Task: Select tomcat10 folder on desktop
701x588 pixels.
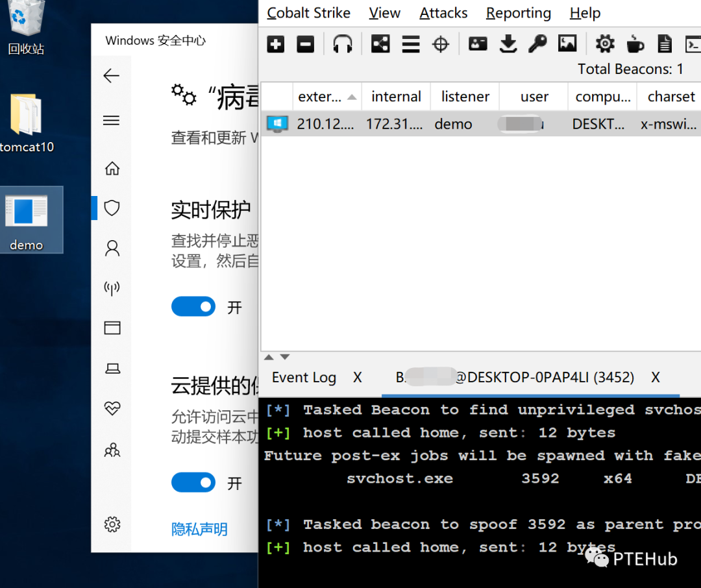Action: coord(27,123)
